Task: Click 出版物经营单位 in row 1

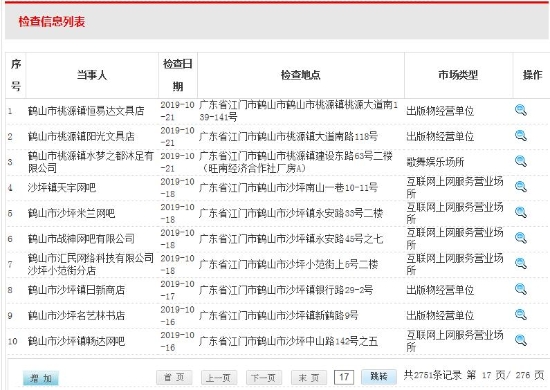Action: (x=440, y=111)
